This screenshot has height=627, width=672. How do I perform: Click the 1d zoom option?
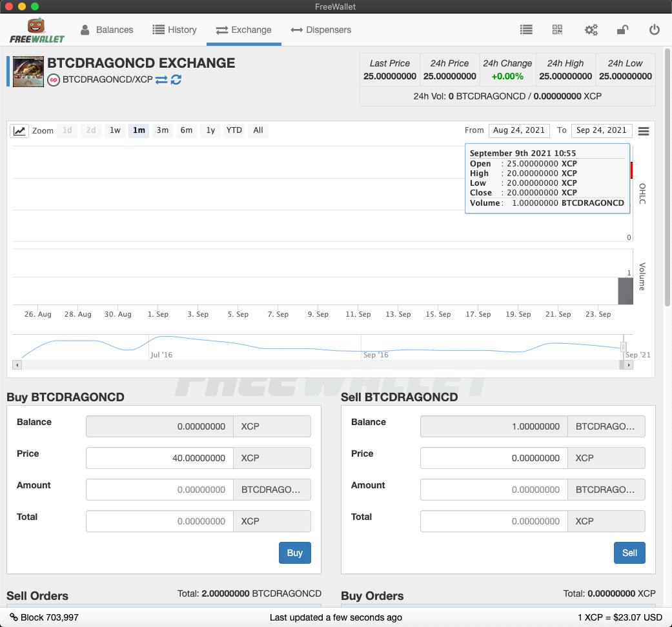coord(67,130)
